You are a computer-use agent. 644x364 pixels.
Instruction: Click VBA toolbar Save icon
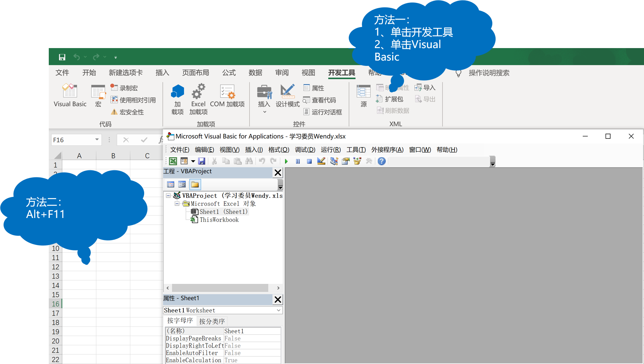(202, 161)
